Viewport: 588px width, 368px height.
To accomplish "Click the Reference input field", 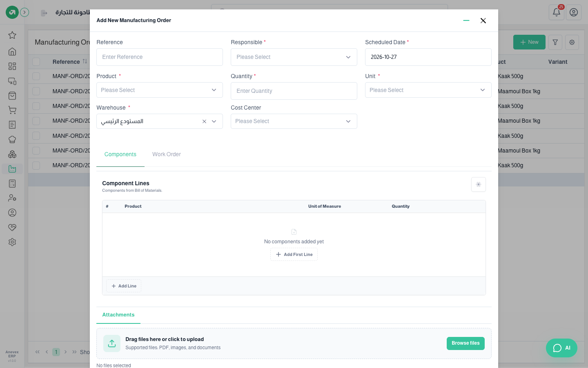I will coord(160,57).
